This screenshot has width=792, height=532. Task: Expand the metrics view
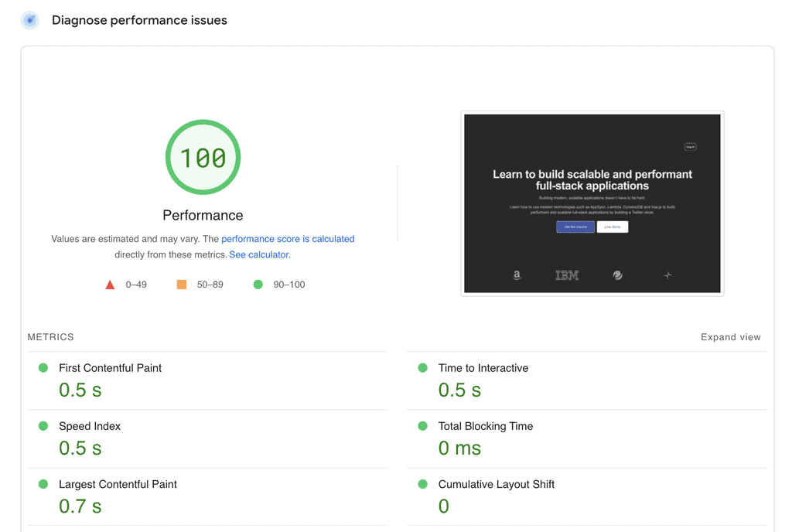coord(730,337)
